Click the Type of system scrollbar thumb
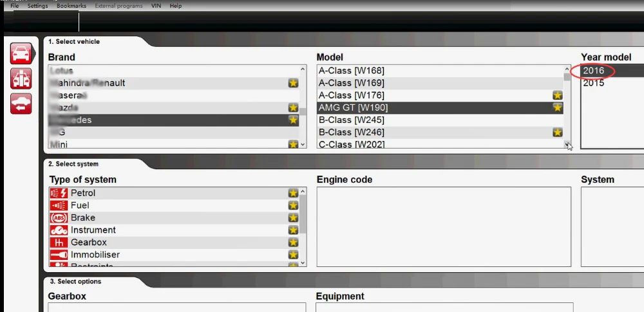The width and height of the screenshot is (644, 312). [x=303, y=214]
